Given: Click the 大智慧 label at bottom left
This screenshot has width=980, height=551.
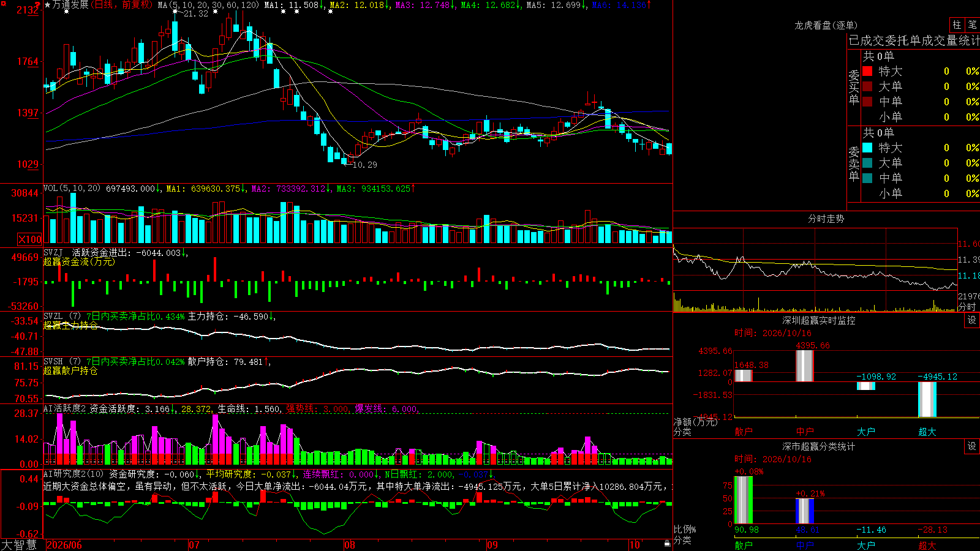Looking at the screenshot, I should tap(19, 545).
